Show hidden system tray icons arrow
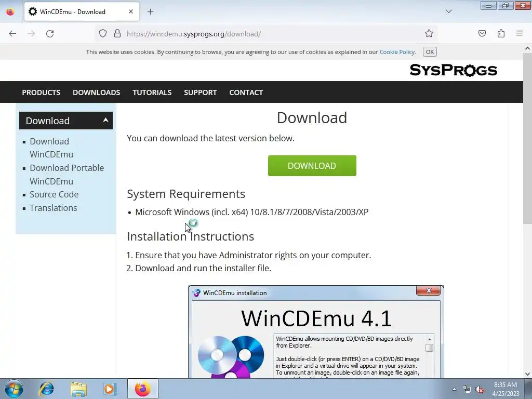The height and width of the screenshot is (399, 532). click(x=454, y=389)
